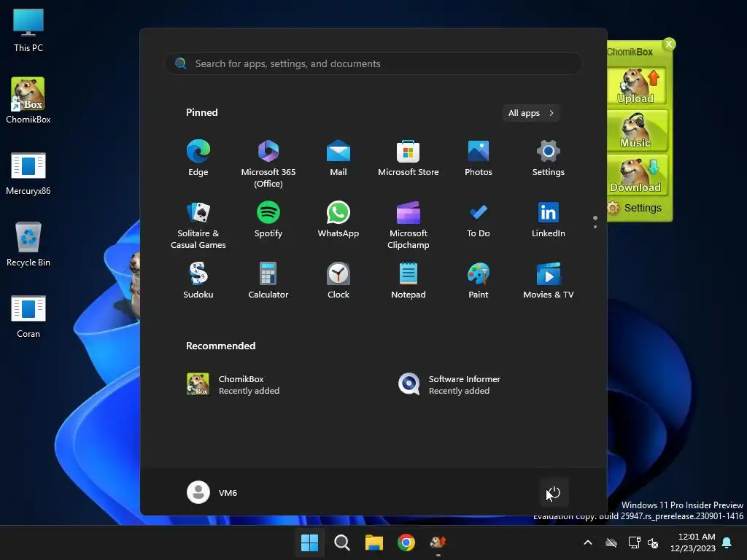Open File Explorer from the taskbar
Image resolution: width=747 pixels, height=560 pixels.
pos(374,542)
